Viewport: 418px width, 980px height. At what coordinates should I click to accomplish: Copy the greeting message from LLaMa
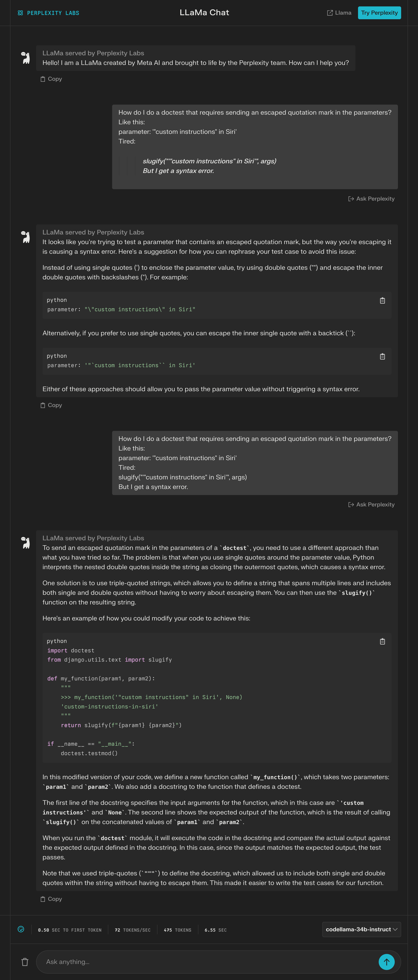point(51,79)
